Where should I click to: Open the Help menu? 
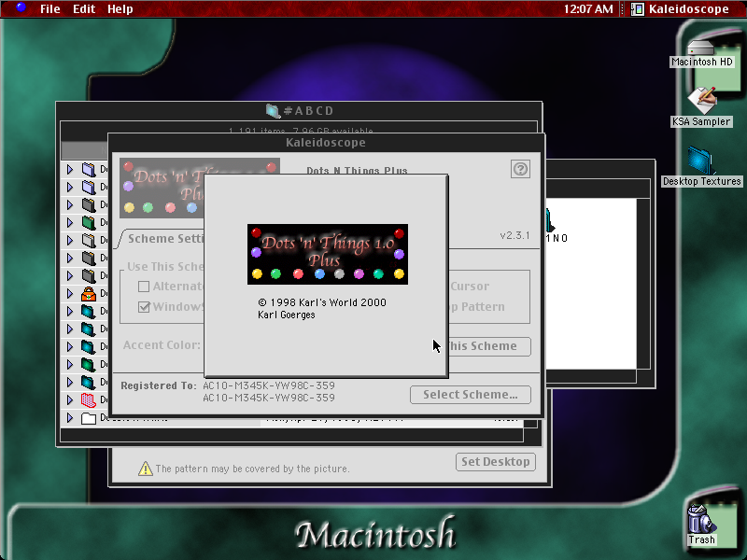120,9
